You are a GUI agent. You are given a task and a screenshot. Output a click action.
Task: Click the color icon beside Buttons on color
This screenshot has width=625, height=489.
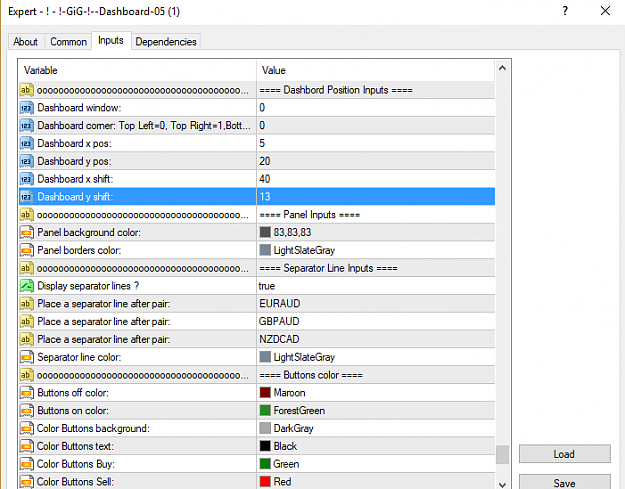pyautogui.click(x=26, y=410)
